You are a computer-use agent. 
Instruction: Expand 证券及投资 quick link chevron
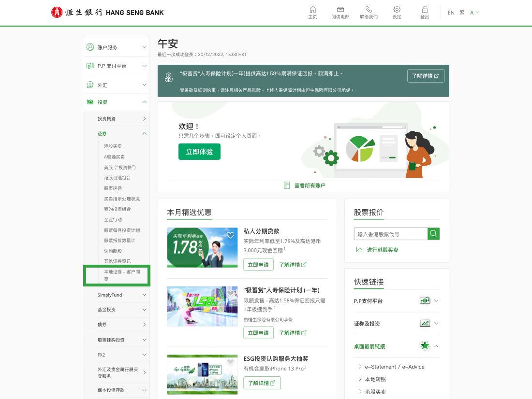436,324
